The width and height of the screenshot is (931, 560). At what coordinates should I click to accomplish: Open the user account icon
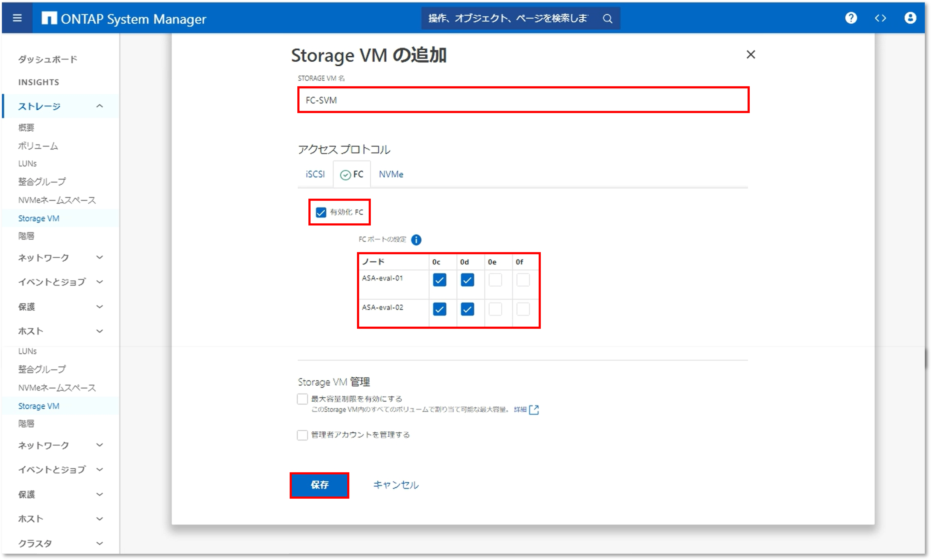[910, 18]
